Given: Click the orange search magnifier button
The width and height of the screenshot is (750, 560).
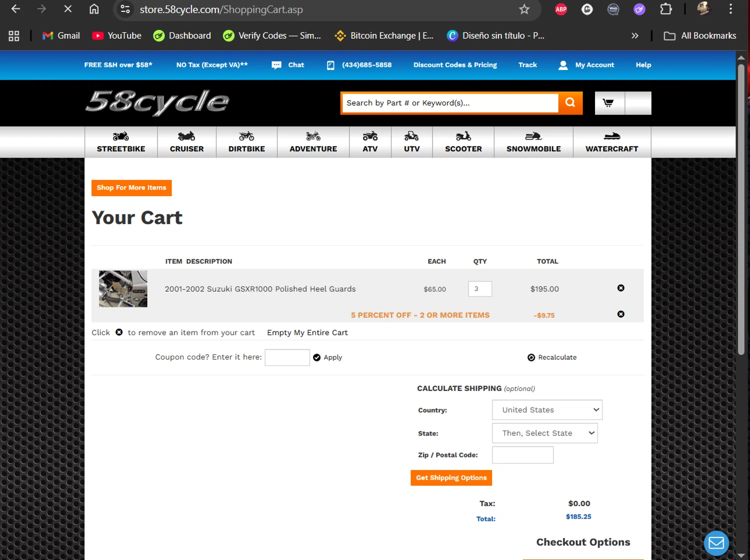Looking at the screenshot, I should pyautogui.click(x=570, y=103).
